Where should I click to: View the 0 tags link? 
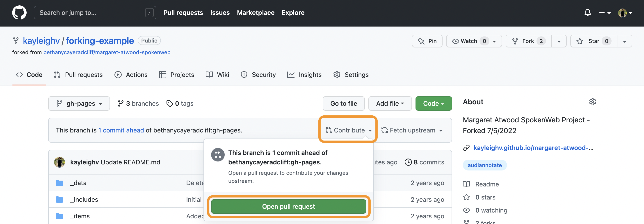tap(180, 103)
